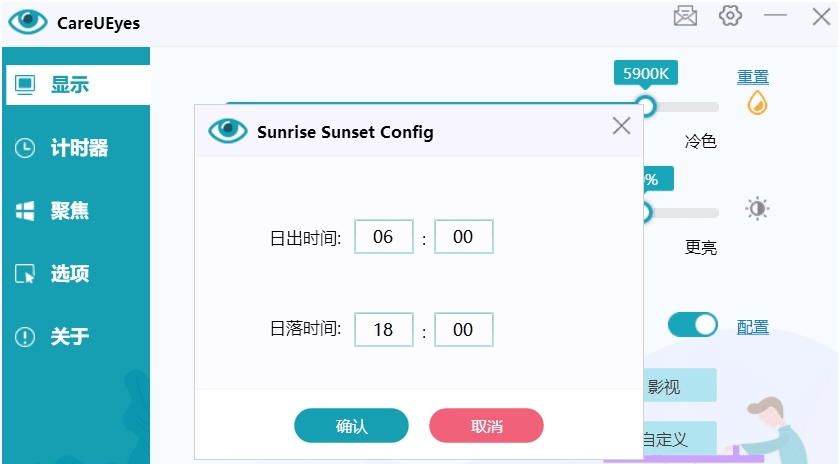Click the sunrise hour field showing 06
Screen dimensions: 840x464
[384, 238]
